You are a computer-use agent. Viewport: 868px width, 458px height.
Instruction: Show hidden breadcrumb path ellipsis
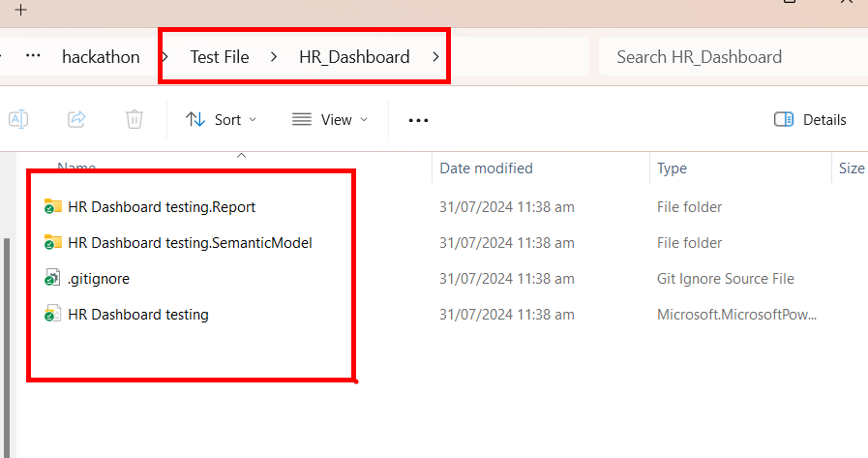pos(33,56)
